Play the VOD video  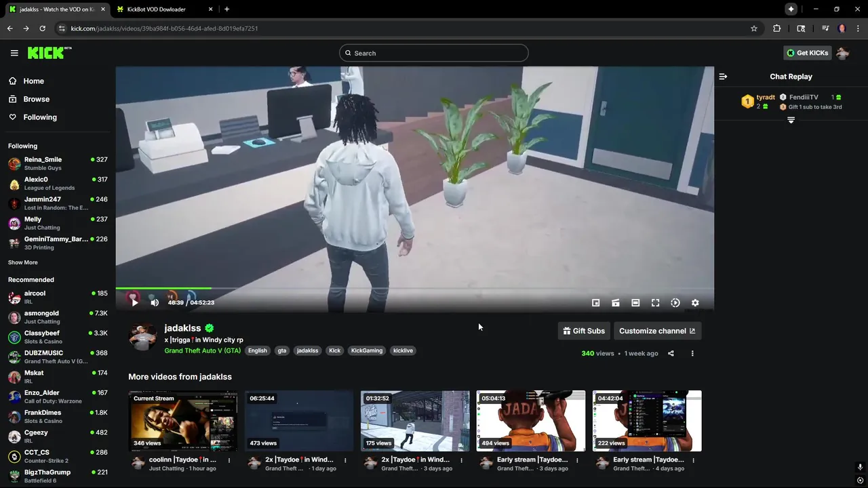click(135, 302)
